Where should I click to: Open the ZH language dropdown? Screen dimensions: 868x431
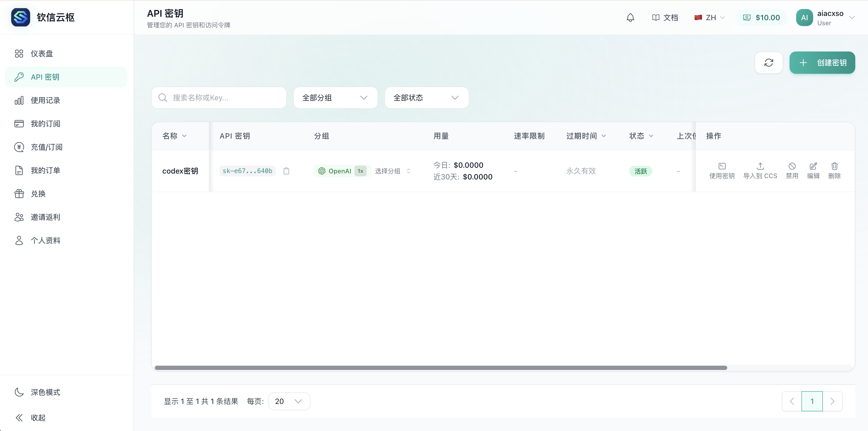pyautogui.click(x=709, y=18)
